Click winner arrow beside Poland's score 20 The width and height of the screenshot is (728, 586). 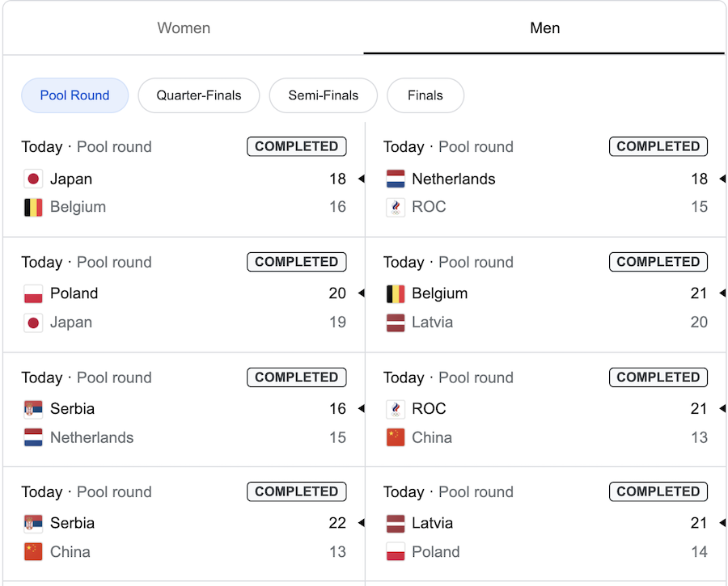coord(362,293)
